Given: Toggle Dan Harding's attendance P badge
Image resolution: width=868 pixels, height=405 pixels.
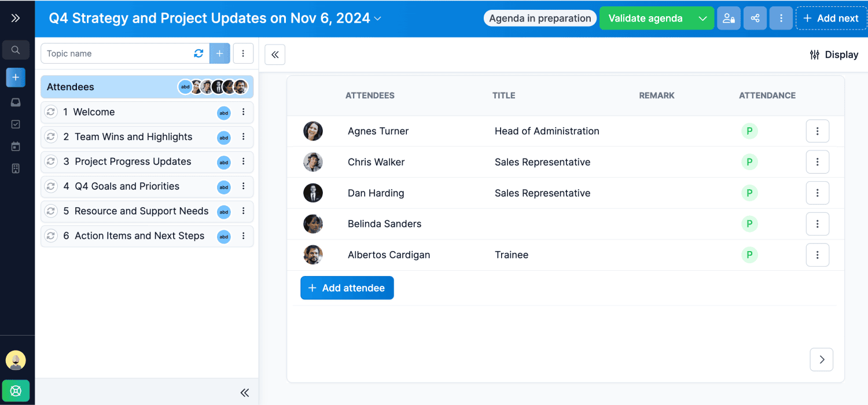Looking at the screenshot, I should (749, 193).
